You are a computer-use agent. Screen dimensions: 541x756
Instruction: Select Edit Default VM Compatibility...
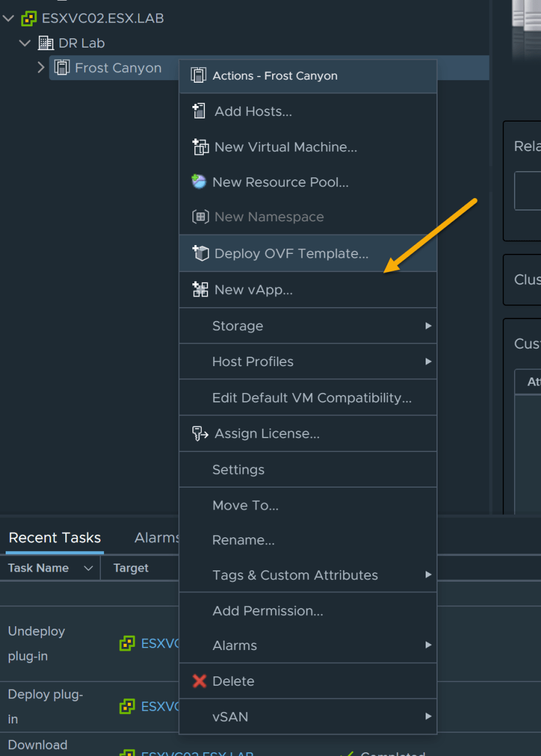click(308, 397)
